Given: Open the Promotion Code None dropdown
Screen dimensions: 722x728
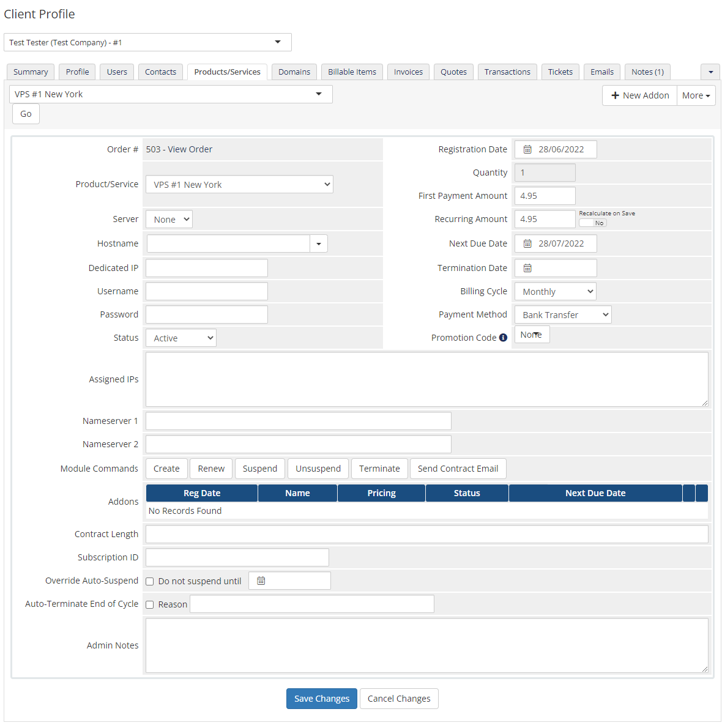Looking at the screenshot, I should click(532, 334).
